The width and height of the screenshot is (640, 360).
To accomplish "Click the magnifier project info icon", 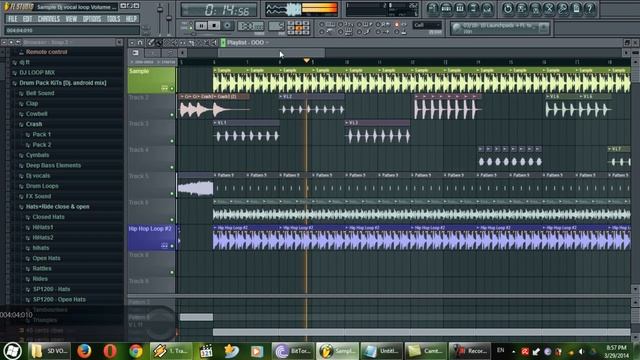I will coord(562,8).
